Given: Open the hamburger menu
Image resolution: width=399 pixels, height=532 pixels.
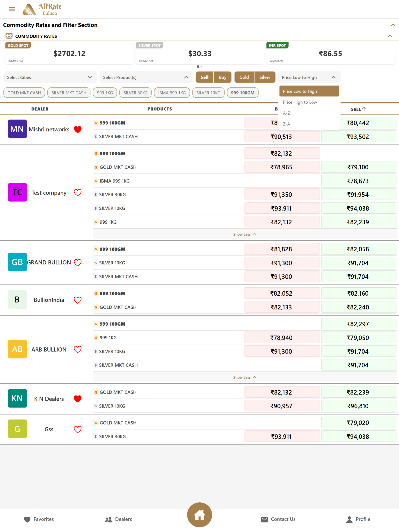Looking at the screenshot, I should (12, 9).
